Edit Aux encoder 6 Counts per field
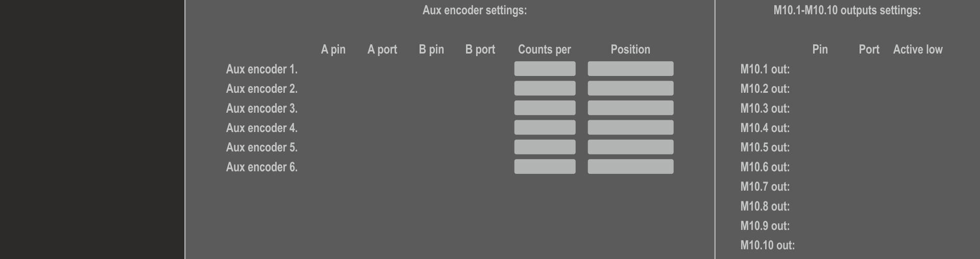The width and height of the screenshot is (980, 259). pyautogui.click(x=545, y=167)
